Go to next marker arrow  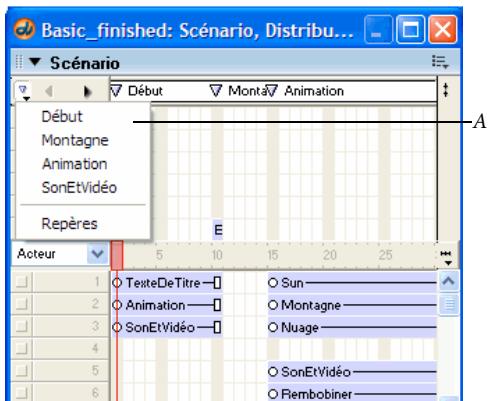click(x=87, y=91)
